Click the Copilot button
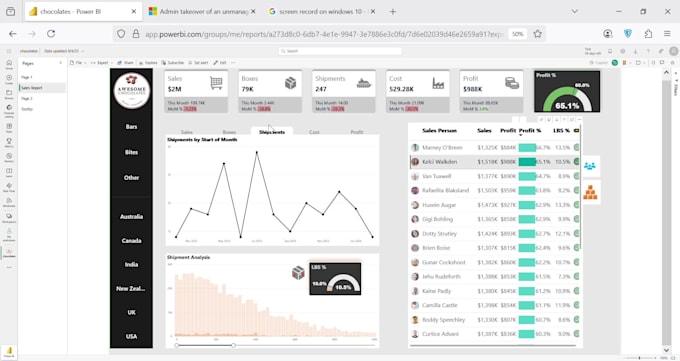The image size is (680, 361). (598, 63)
